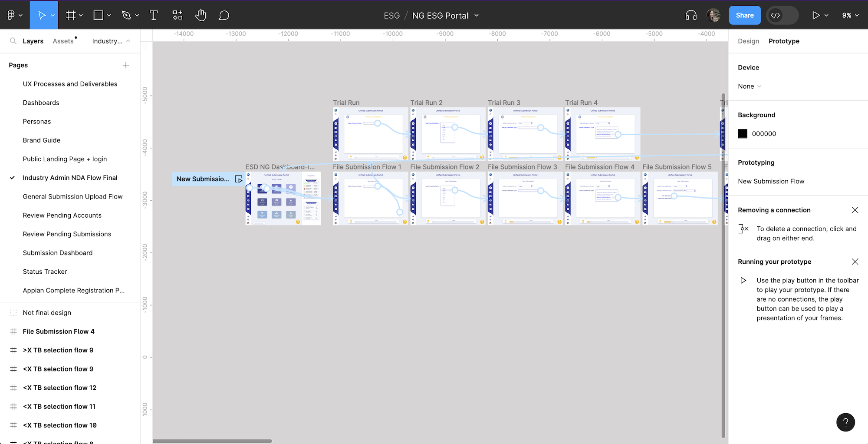This screenshot has height=444, width=868.
Task: Select the Comment tool
Action: coord(224,15)
